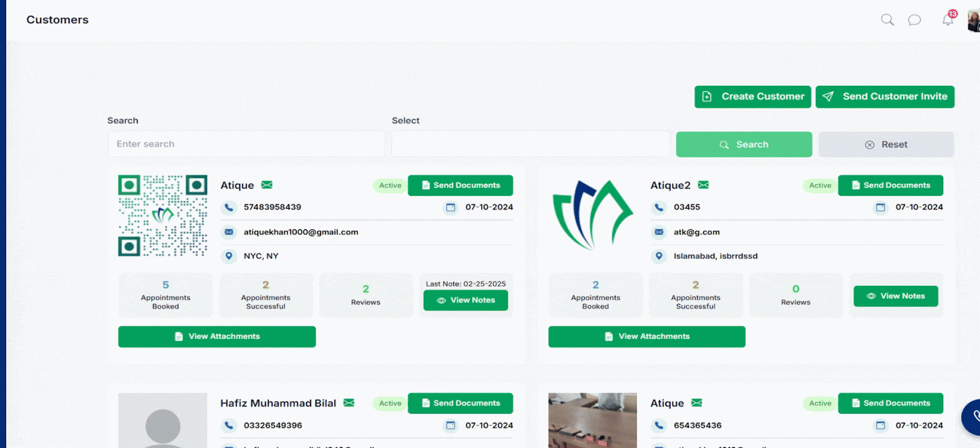Click Send Documents on the Atique2 card
The width and height of the screenshot is (980, 448).
point(891,185)
